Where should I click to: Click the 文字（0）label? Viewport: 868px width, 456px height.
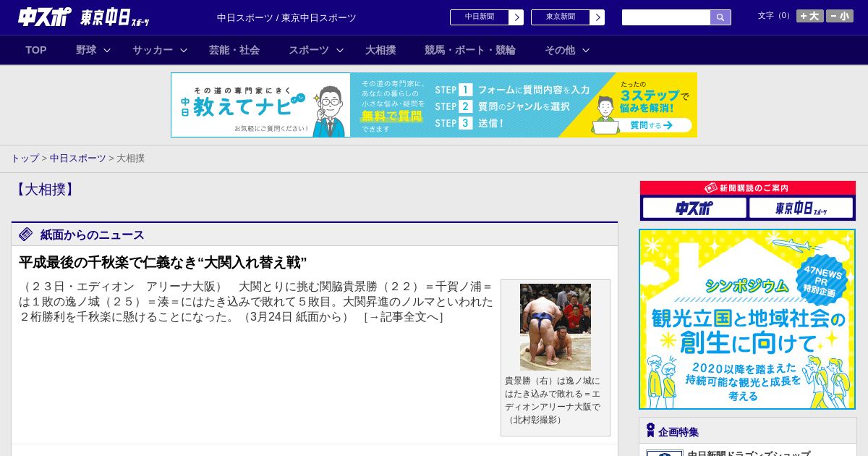[x=775, y=15]
